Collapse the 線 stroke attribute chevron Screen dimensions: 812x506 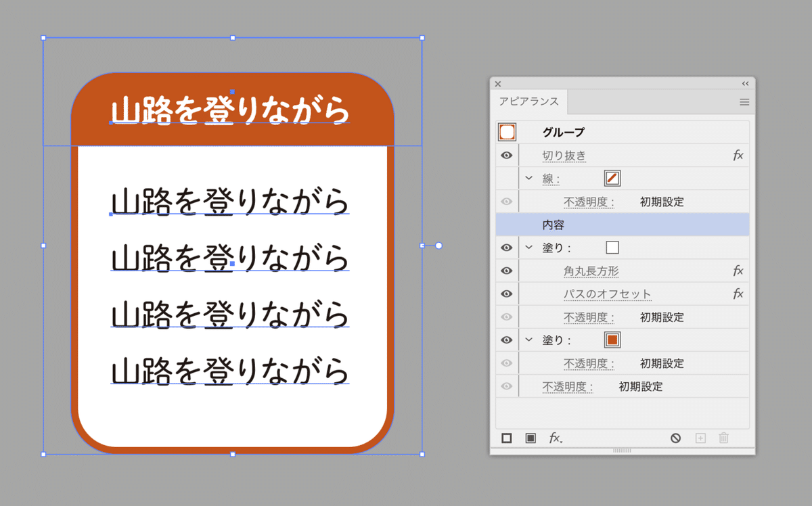[529, 179]
